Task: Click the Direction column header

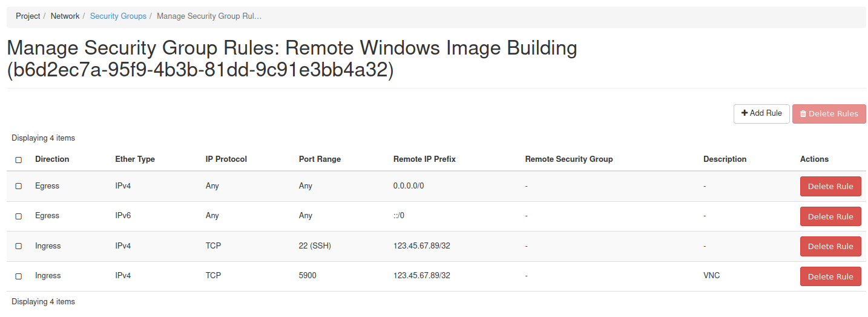Action: pos(52,159)
